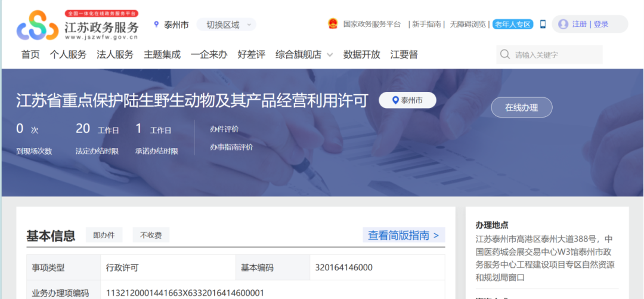Click the 不收费 tag
644x299 pixels.
pos(151,235)
